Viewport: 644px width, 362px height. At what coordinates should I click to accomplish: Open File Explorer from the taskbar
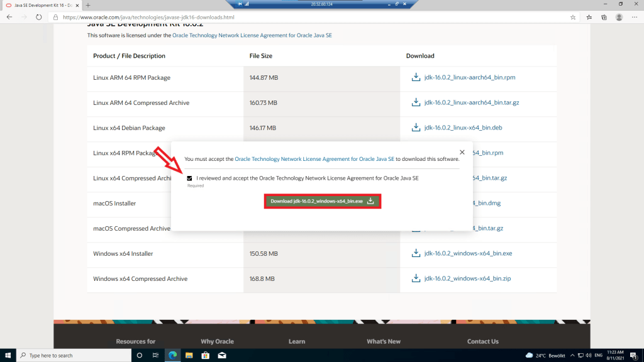click(189, 355)
